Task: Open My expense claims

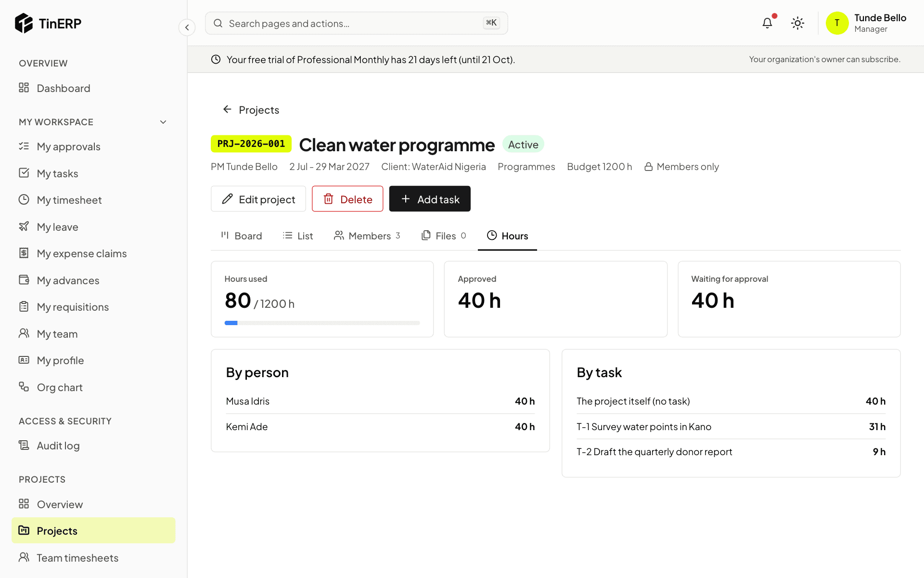Action: (x=93, y=253)
